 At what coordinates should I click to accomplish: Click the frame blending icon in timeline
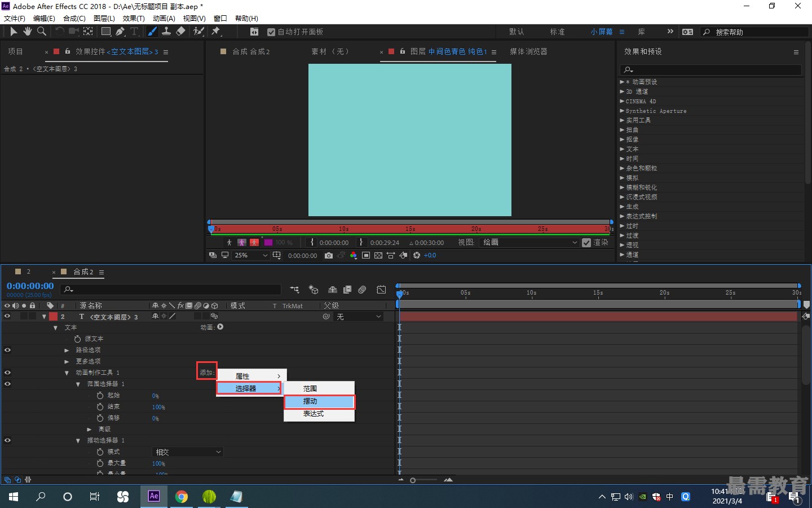347,290
